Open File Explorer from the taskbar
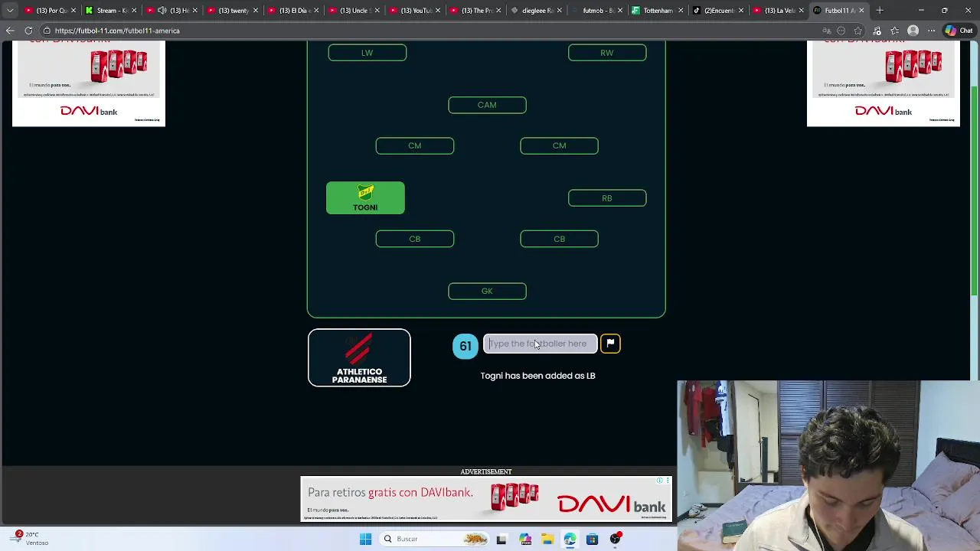Image resolution: width=980 pixels, height=551 pixels. click(x=547, y=539)
